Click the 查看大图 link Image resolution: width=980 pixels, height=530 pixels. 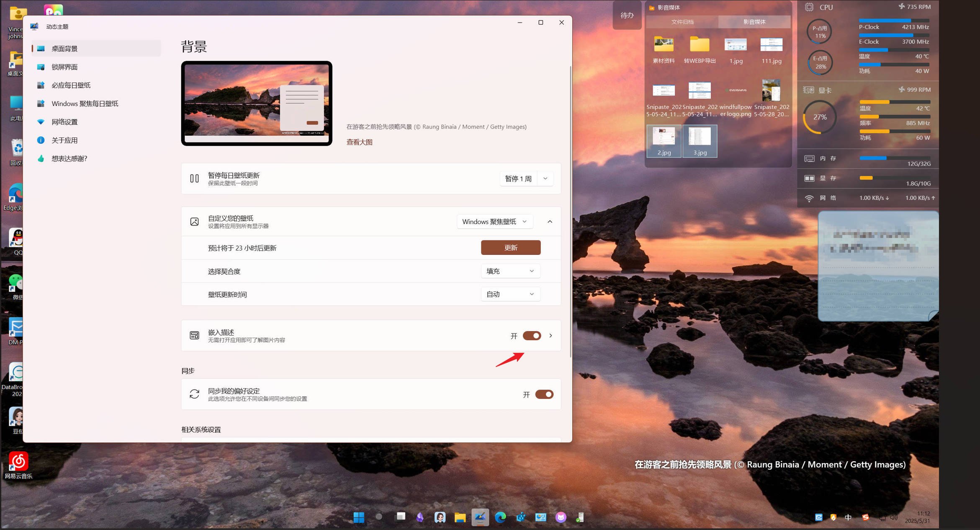359,142
